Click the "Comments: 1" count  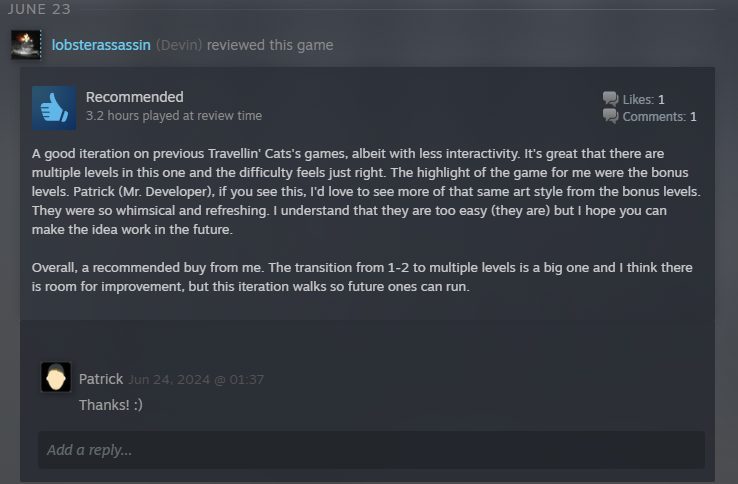pyautogui.click(x=659, y=117)
